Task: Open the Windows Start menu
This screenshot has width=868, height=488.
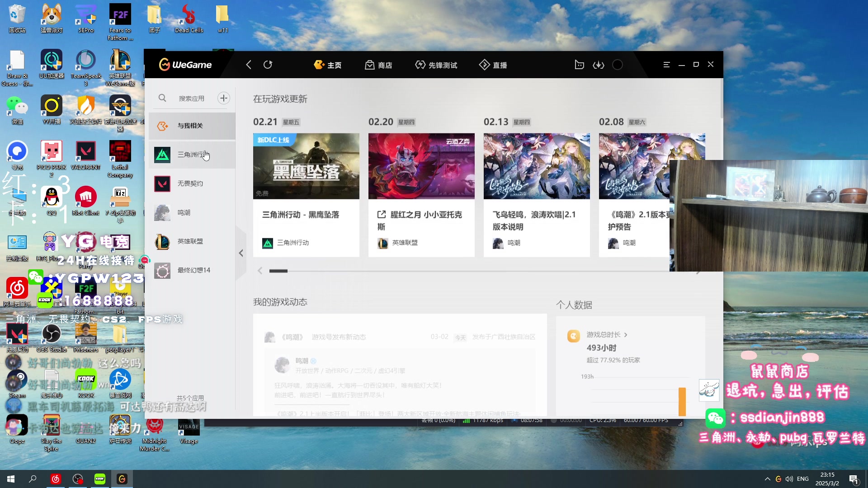Action: click(11, 479)
